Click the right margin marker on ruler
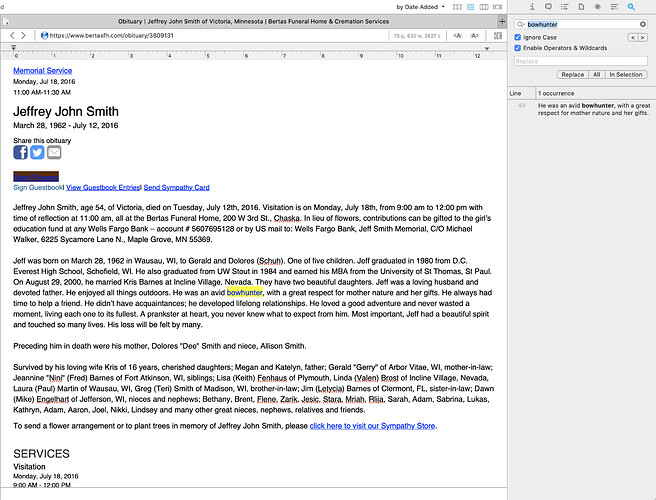 pos(487,49)
